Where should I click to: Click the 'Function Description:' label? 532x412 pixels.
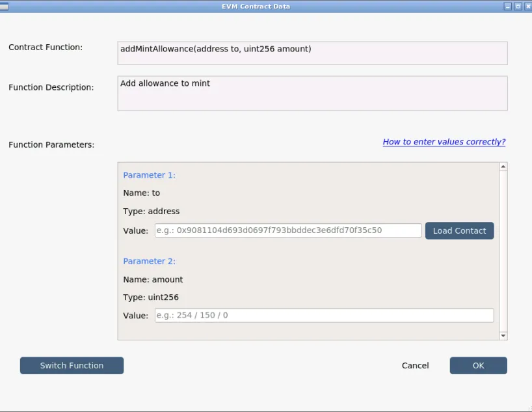[51, 87]
